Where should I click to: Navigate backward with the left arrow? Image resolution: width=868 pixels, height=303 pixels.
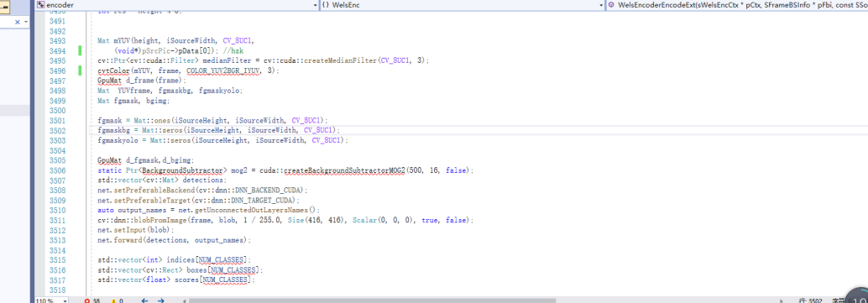tap(145, 300)
